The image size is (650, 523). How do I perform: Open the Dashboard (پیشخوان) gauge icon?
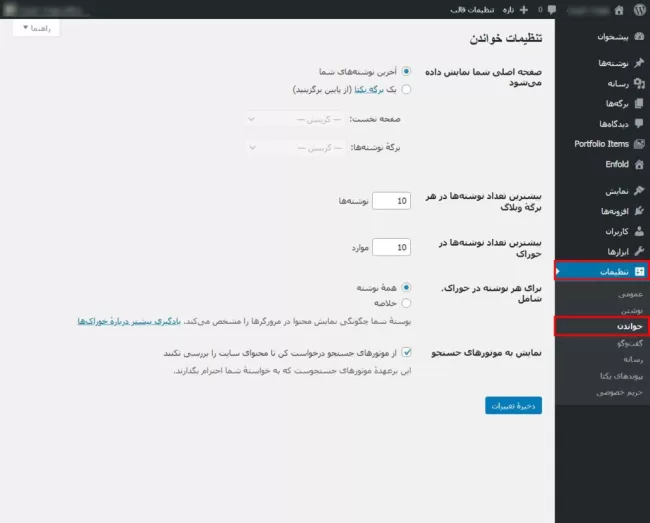(640, 37)
